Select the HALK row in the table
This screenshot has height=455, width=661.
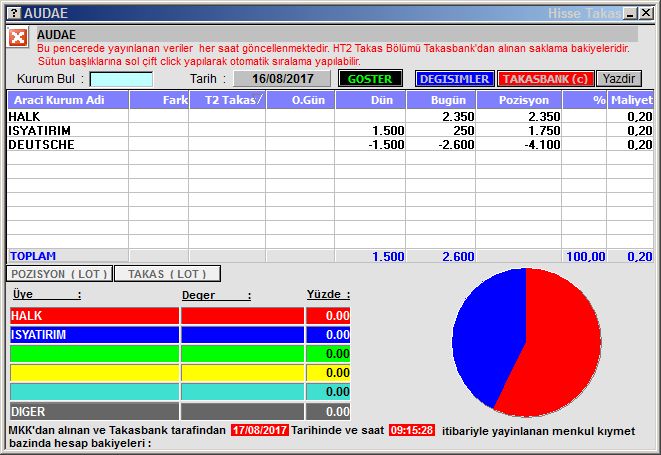(330, 116)
